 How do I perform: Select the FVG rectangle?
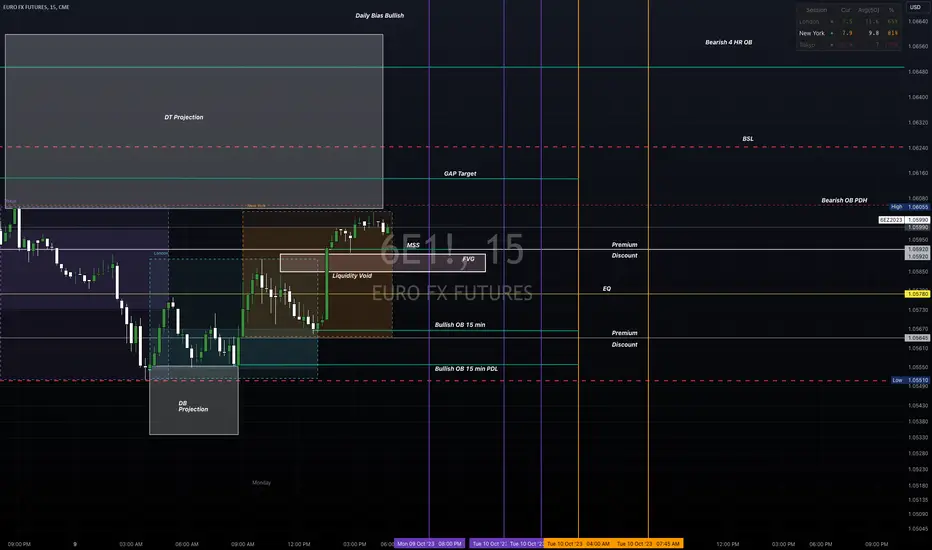pos(383,263)
